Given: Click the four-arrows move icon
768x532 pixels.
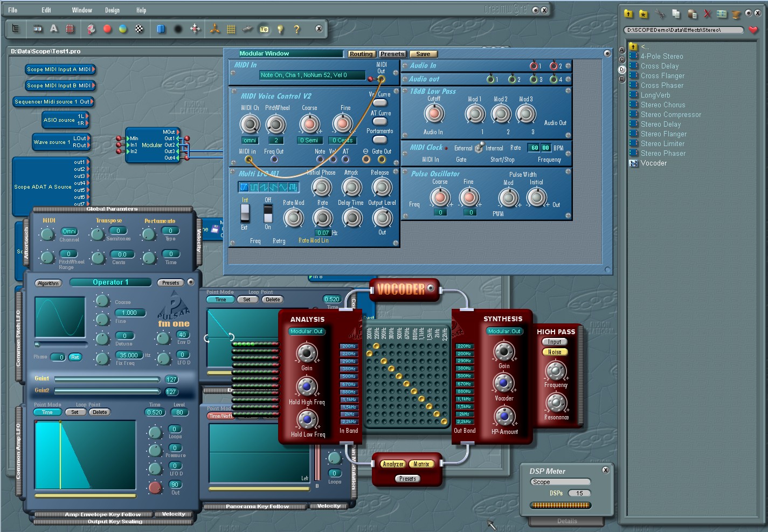Looking at the screenshot, I should [x=195, y=29].
